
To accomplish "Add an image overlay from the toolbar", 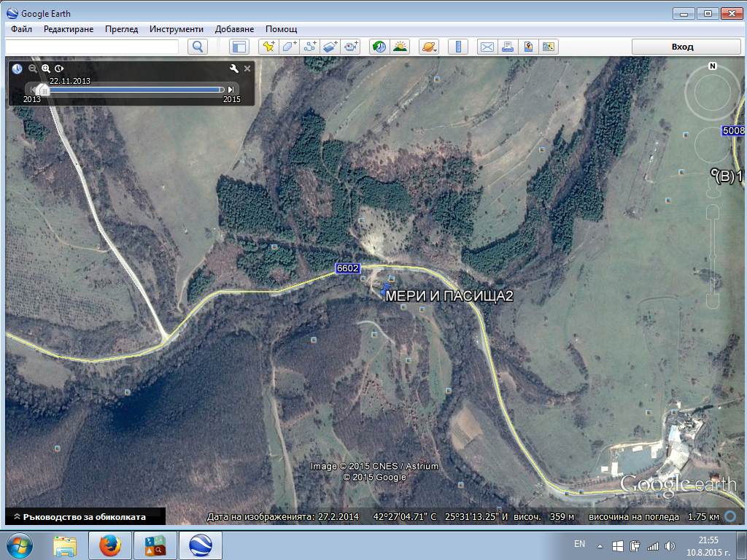I will [x=330, y=47].
